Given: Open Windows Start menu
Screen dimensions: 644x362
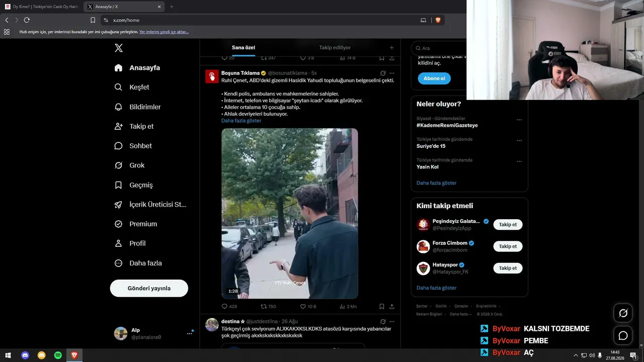Looking at the screenshot, I should [8, 355].
